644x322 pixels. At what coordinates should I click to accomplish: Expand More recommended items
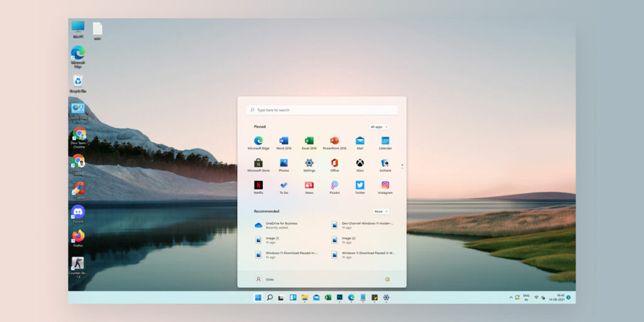[x=380, y=211]
